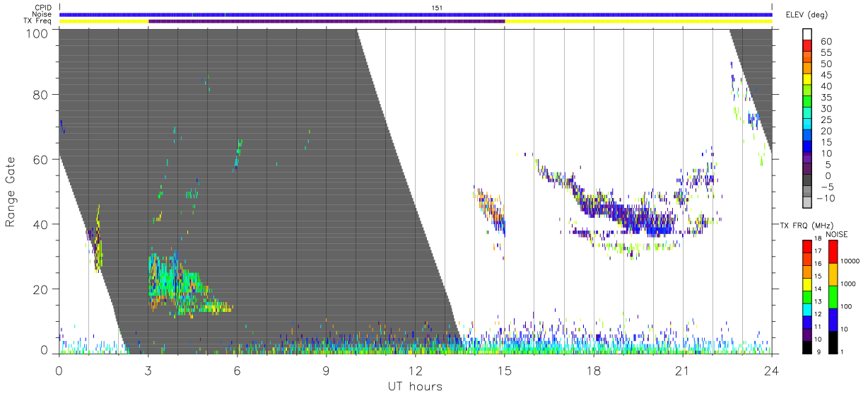
Task: Select the 'TX Freq' row label
Action: [x=39, y=21]
